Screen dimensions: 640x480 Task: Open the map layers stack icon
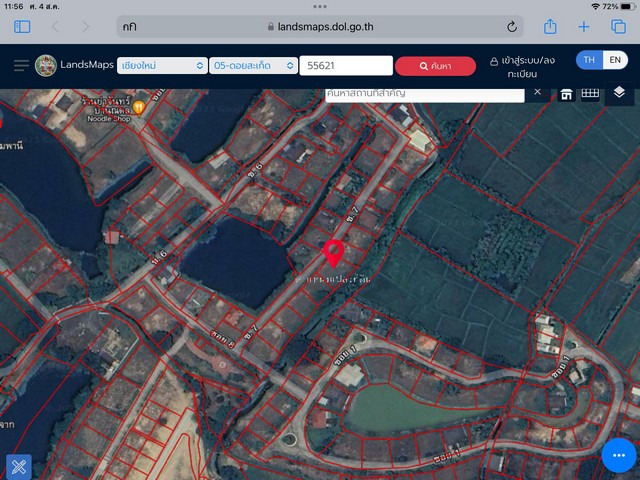(x=619, y=93)
